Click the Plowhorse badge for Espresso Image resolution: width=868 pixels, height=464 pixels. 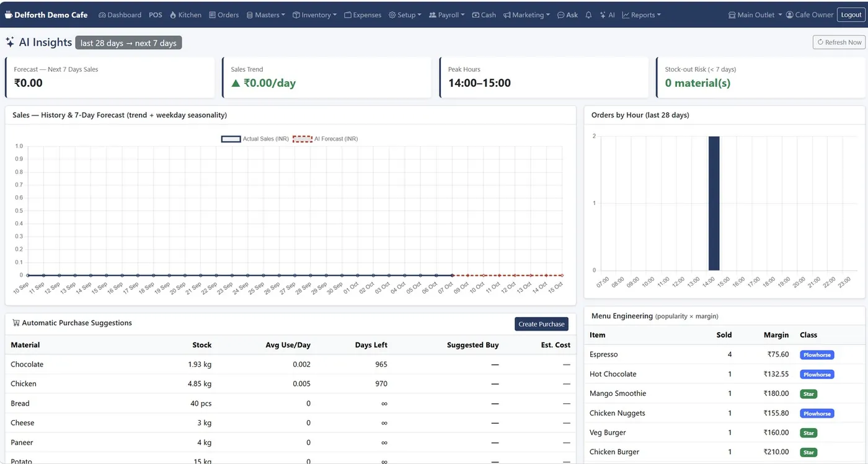click(x=817, y=355)
